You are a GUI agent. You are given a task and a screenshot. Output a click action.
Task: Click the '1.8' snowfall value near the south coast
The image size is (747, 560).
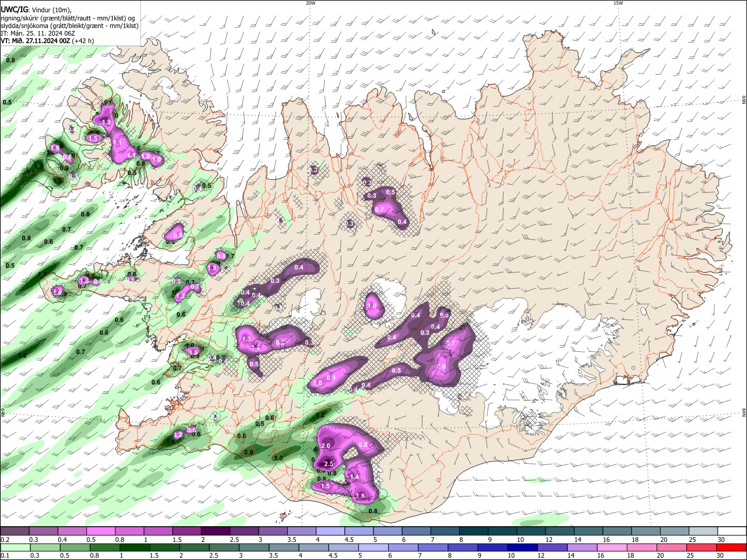coord(359,496)
